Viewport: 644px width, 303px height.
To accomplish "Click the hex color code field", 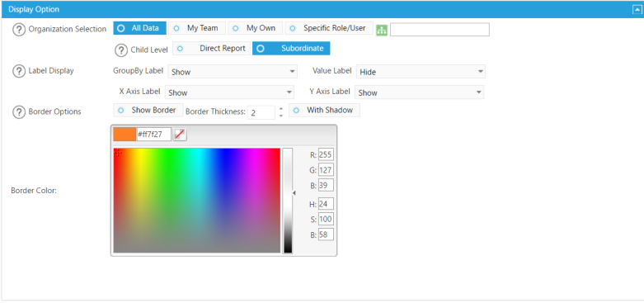I will point(153,134).
